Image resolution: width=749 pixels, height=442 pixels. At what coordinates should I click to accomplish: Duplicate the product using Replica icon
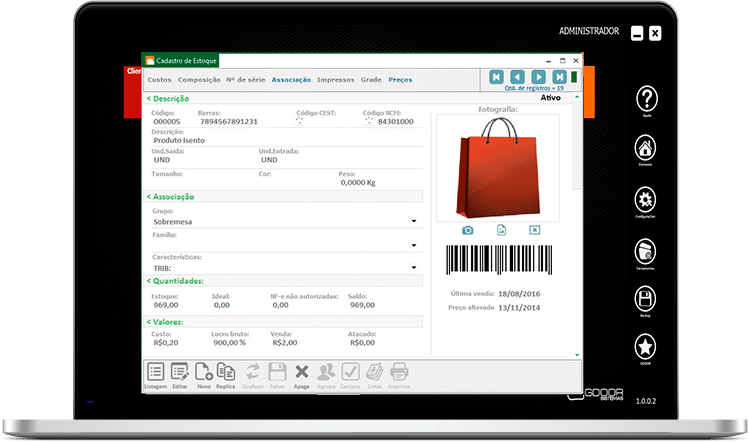(x=226, y=372)
